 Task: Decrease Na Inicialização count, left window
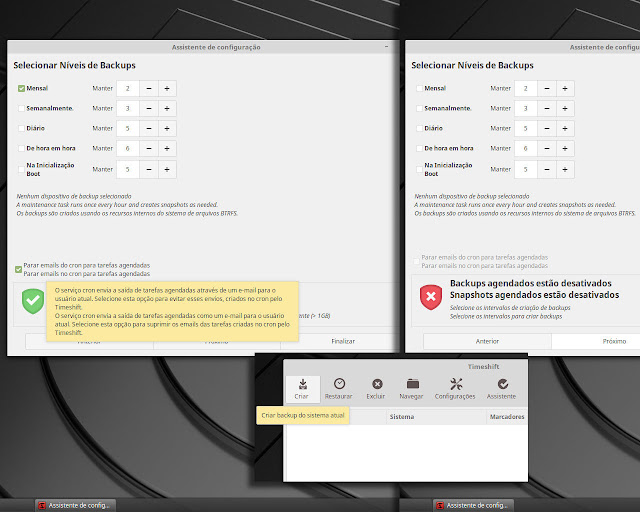point(149,169)
